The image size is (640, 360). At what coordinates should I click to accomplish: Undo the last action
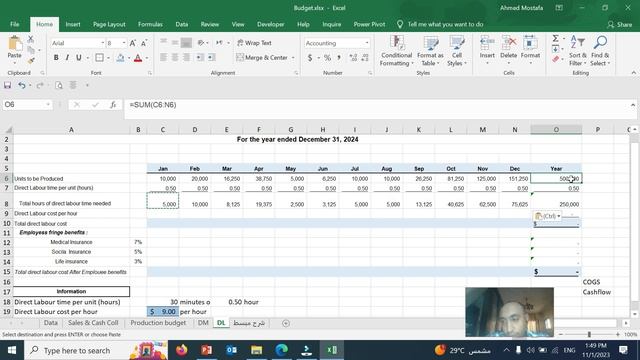22,85
